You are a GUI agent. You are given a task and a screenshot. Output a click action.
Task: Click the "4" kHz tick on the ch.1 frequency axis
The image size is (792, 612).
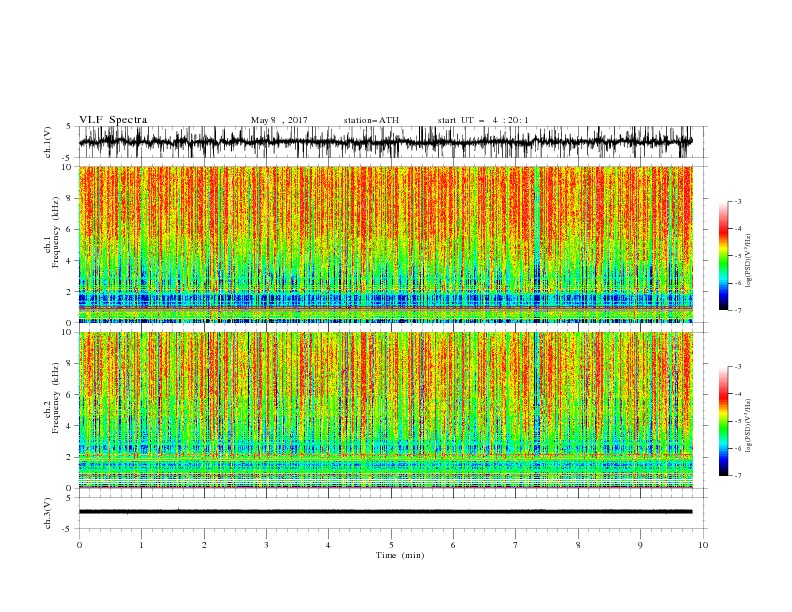pyautogui.click(x=70, y=261)
